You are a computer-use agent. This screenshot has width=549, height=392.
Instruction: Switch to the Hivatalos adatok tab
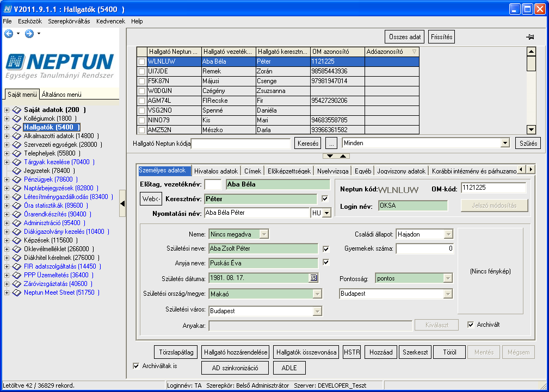[x=217, y=171]
